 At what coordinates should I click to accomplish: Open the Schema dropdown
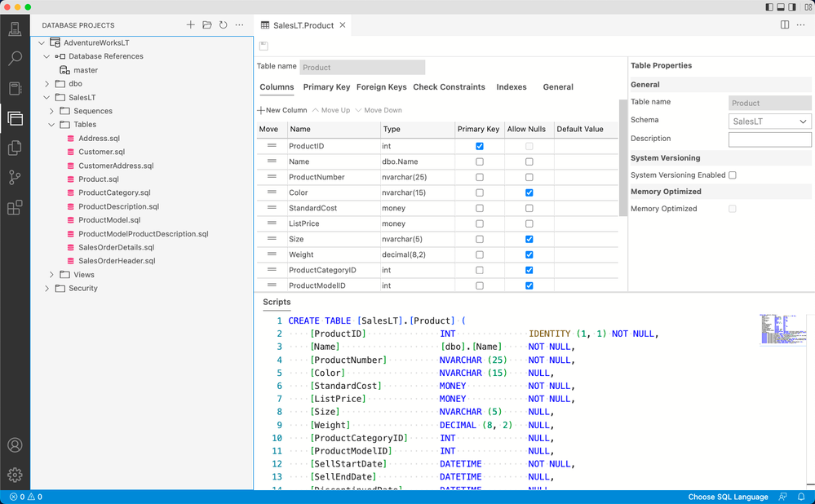(x=769, y=122)
